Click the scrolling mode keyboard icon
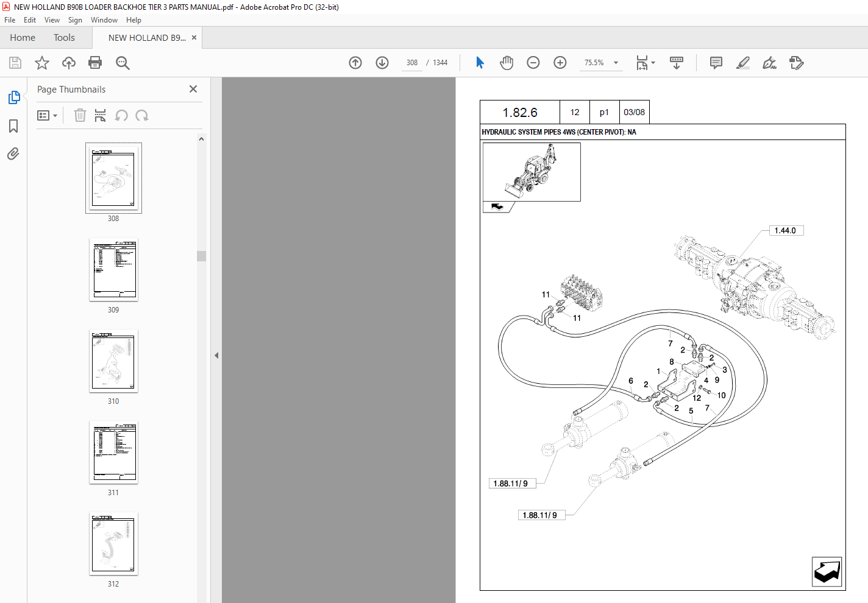Screen dimensions: 868x603 click(x=677, y=63)
